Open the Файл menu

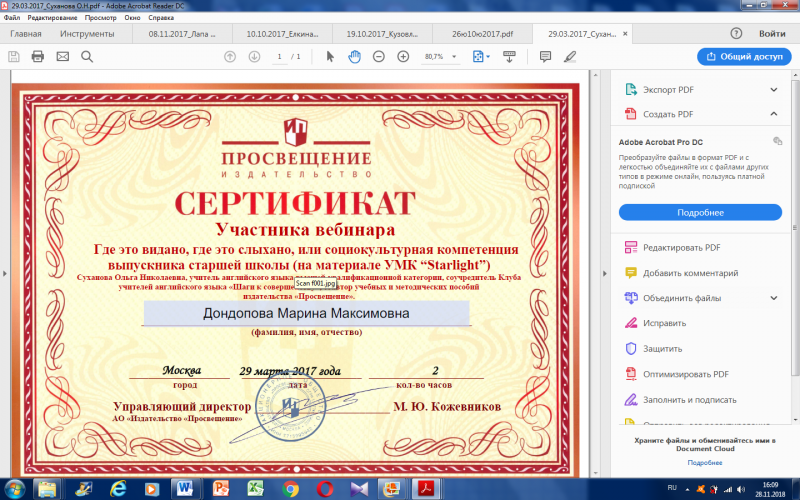tap(12, 17)
